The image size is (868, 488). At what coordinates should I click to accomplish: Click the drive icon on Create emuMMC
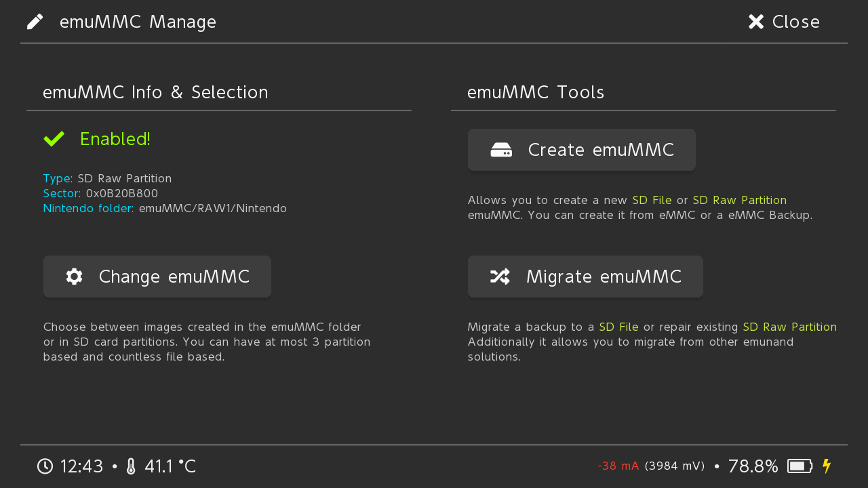pyautogui.click(x=501, y=150)
